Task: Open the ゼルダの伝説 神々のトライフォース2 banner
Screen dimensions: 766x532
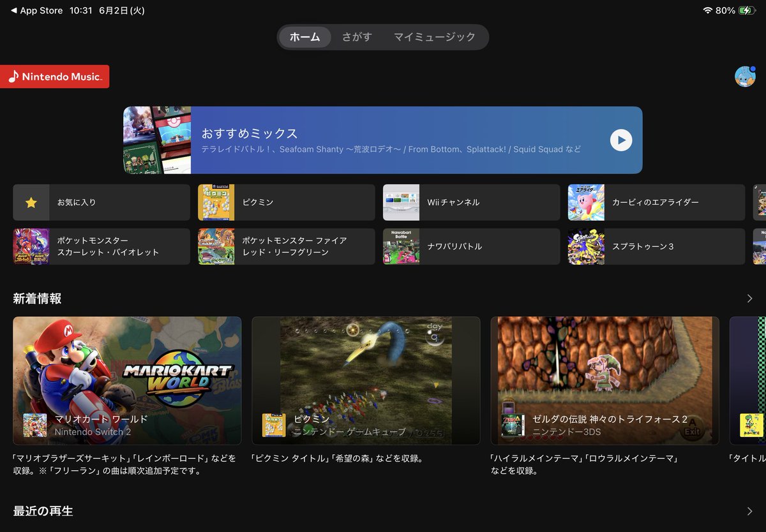Action: (605, 381)
